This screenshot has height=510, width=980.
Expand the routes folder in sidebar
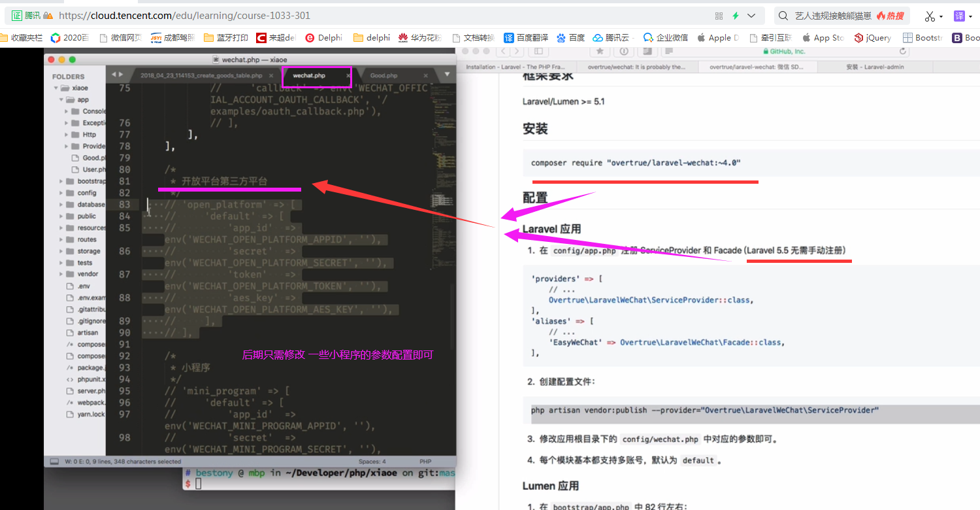pyautogui.click(x=63, y=239)
